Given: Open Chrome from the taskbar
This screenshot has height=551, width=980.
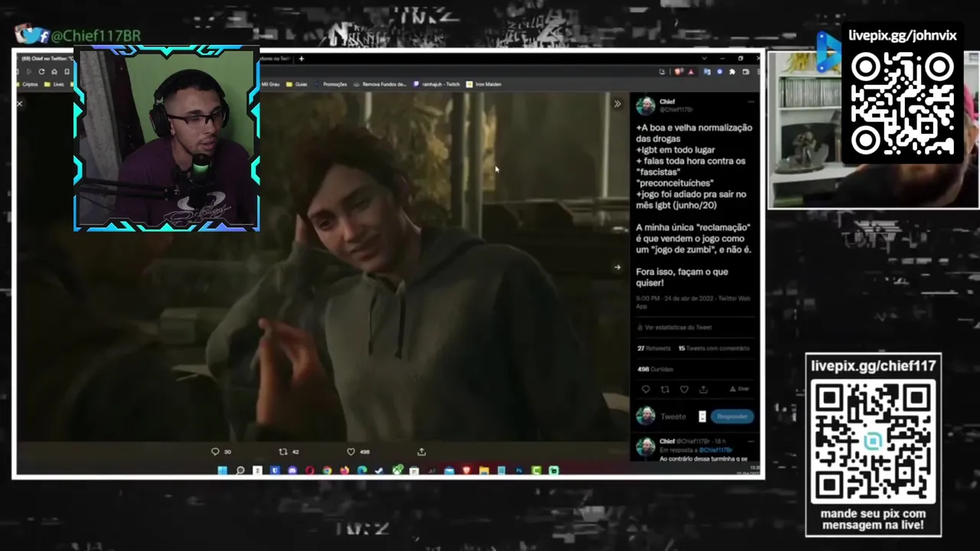Looking at the screenshot, I should pos(327,471).
